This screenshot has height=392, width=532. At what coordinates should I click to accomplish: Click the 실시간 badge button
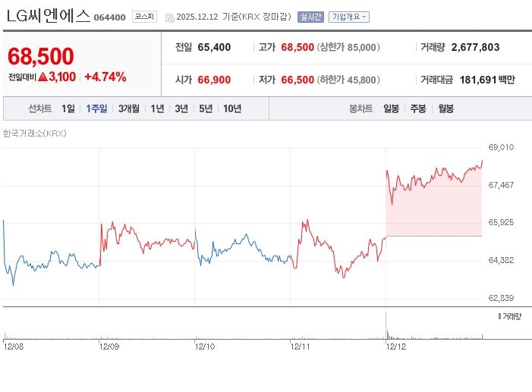[310, 17]
